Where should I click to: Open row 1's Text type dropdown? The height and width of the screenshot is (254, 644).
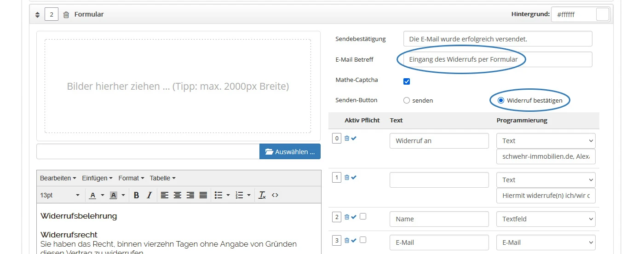(546, 180)
